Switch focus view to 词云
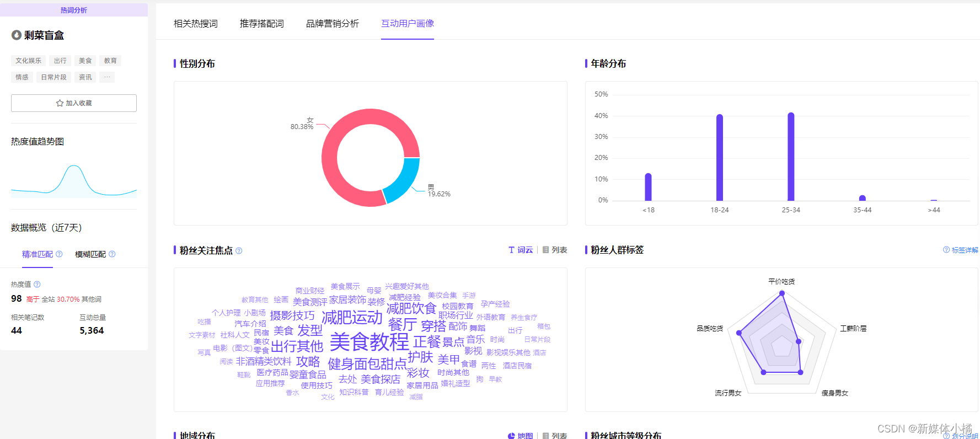Image resolution: width=980 pixels, height=439 pixels. [521, 250]
